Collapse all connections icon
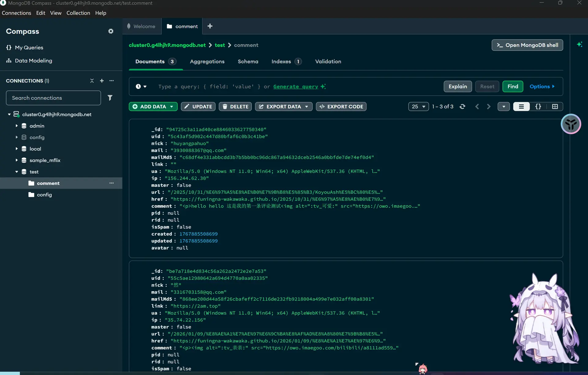The image size is (588, 375). 92,81
